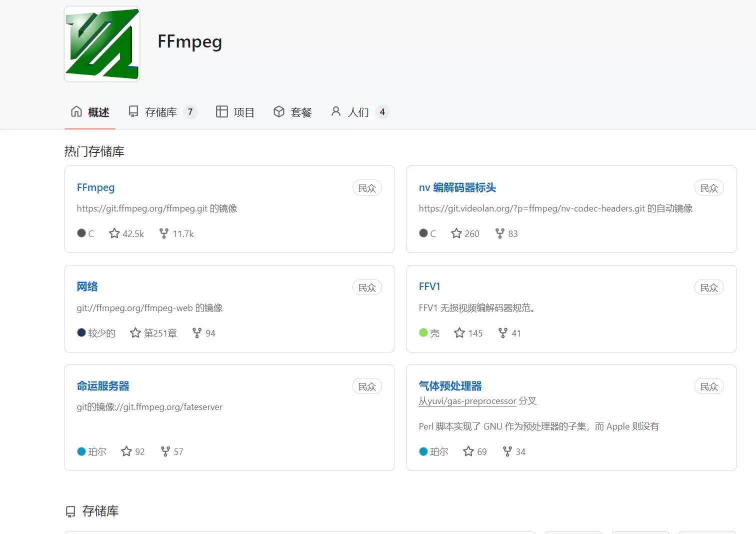Click the fork icon showing 11.7k
756x534 pixels.
click(x=164, y=233)
